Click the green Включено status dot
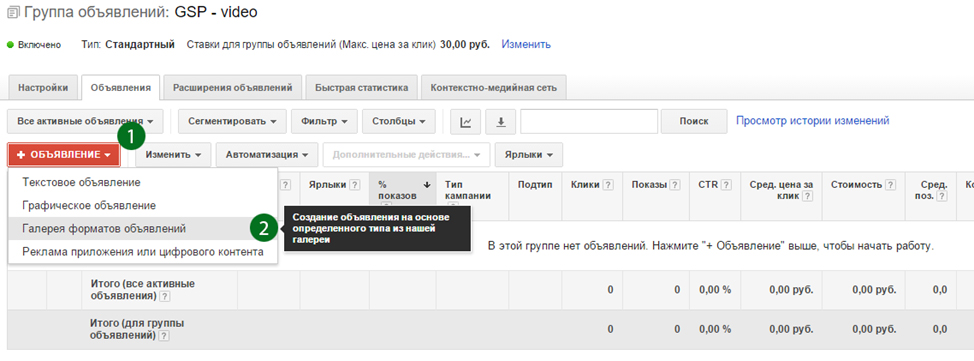This screenshot has height=361, width=974. click(11, 45)
